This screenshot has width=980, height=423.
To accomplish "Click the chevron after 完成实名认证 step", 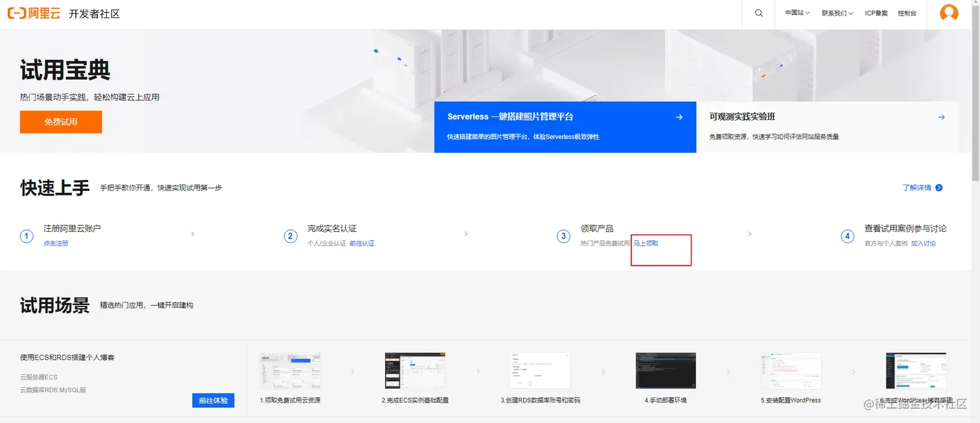I will [466, 234].
